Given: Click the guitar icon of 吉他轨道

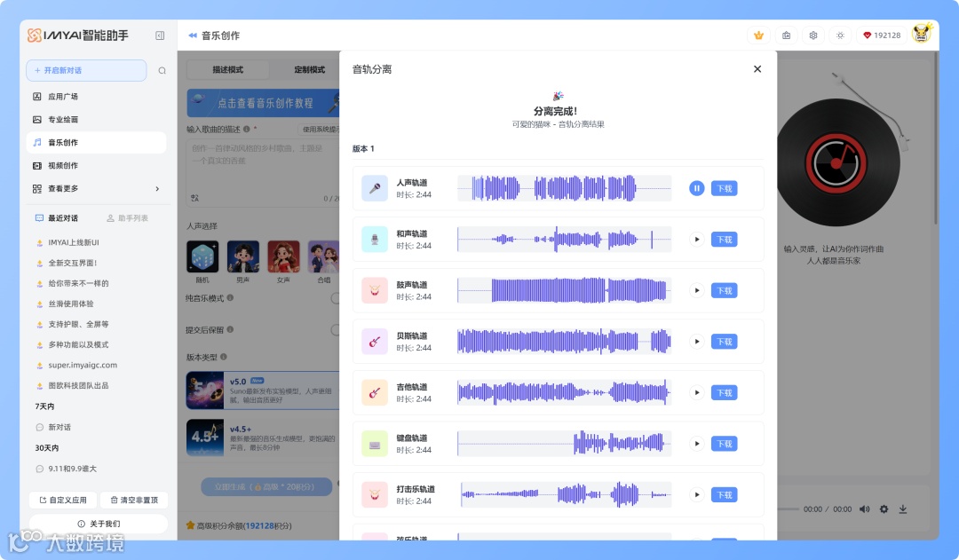Looking at the screenshot, I should pyautogui.click(x=375, y=392).
